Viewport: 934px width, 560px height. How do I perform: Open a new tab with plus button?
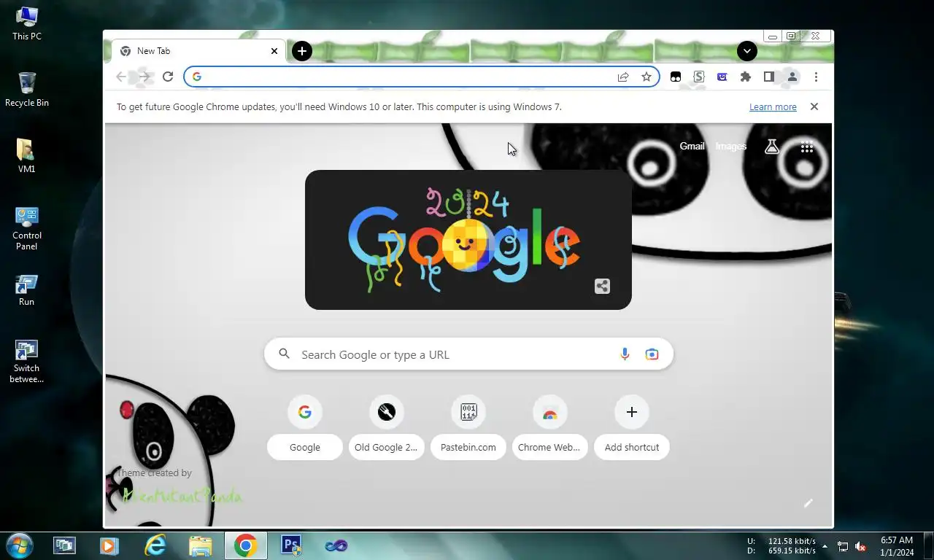302,51
